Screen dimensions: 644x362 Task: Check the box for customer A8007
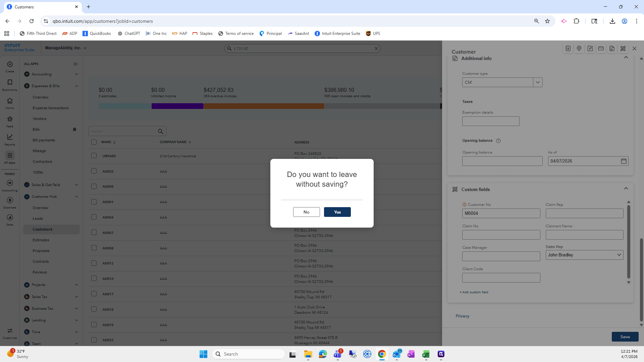[94, 233]
